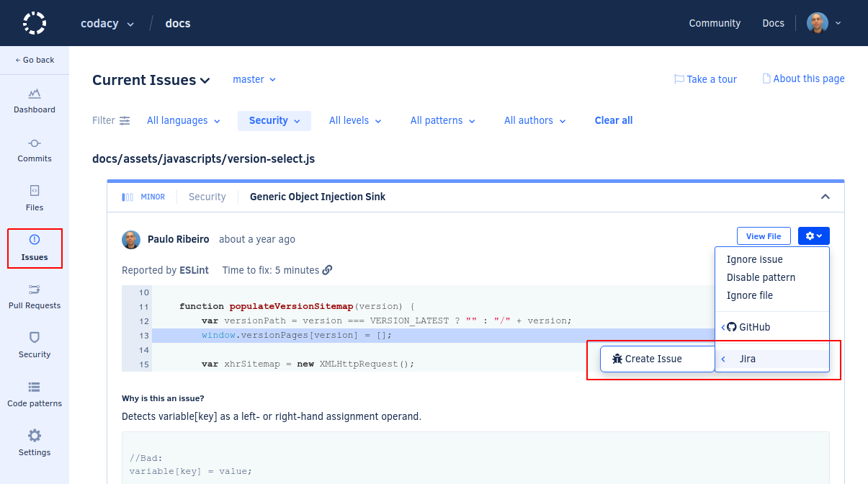Open the gear options dropdown button
The image size is (868, 484).
[814, 236]
